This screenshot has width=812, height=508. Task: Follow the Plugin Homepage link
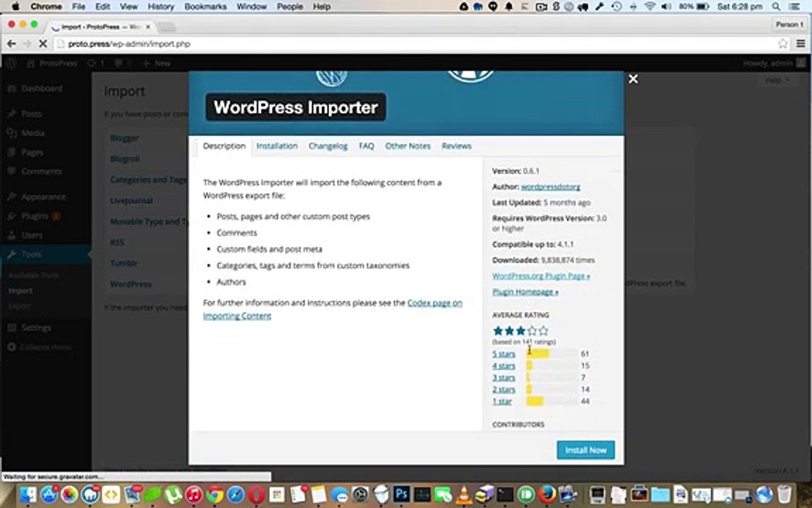click(525, 292)
